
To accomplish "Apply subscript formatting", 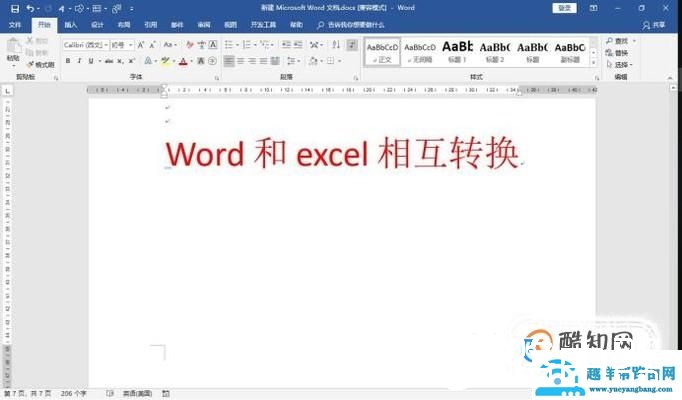I will click(120, 61).
